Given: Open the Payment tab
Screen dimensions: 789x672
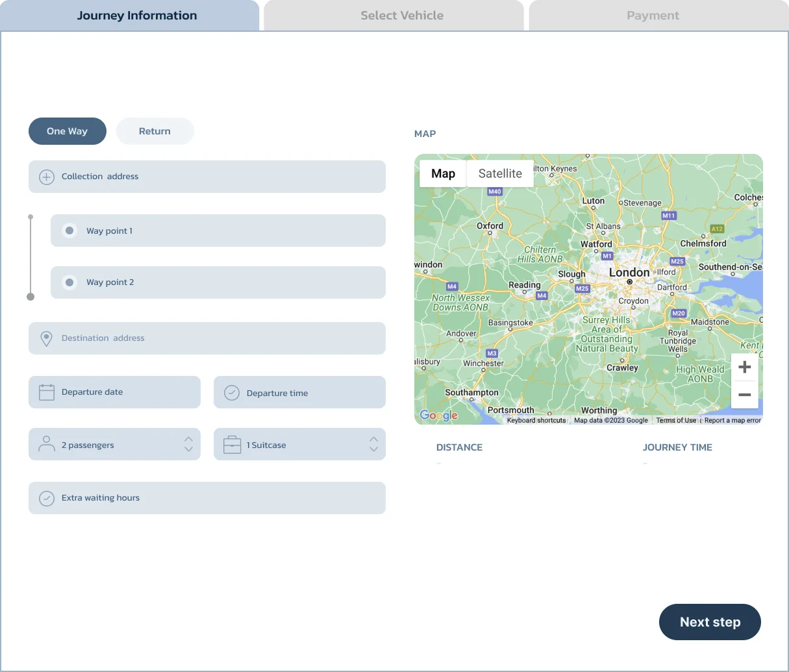Looking at the screenshot, I should [x=653, y=16].
